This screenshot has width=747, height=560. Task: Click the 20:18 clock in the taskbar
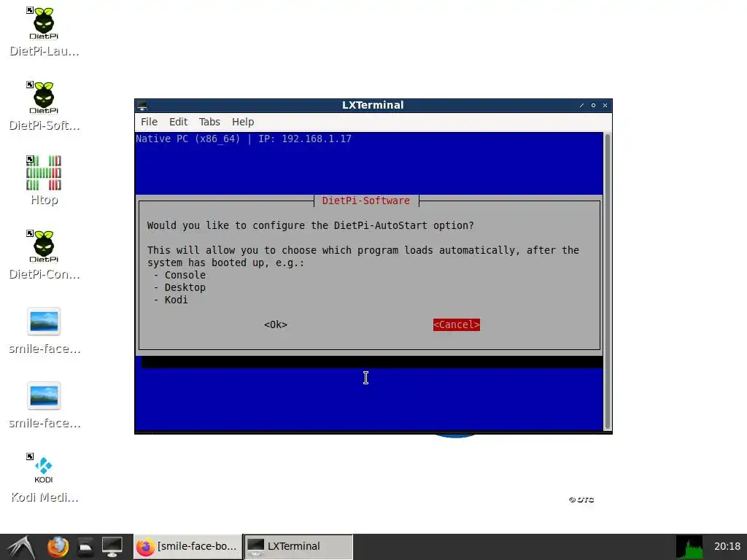tap(727, 547)
